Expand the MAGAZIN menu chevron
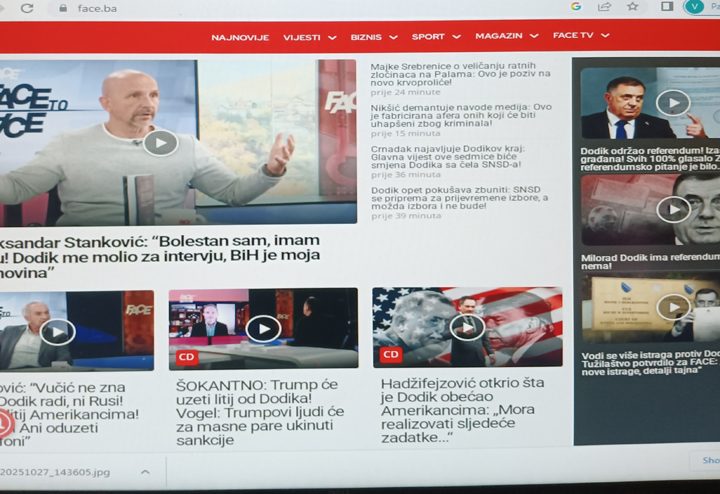The height and width of the screenshot is (494, 720). pyautogui.click(x=534, y=36)
